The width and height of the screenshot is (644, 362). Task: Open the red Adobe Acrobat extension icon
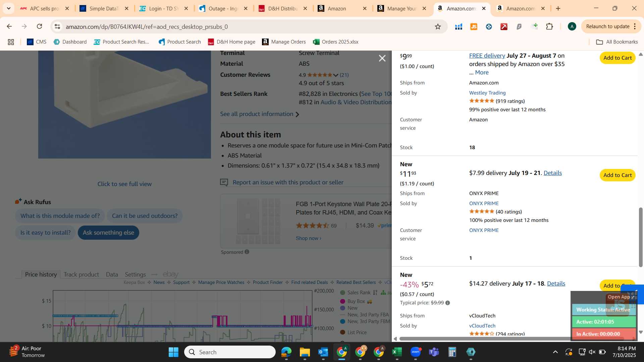[x=504, y=26]
